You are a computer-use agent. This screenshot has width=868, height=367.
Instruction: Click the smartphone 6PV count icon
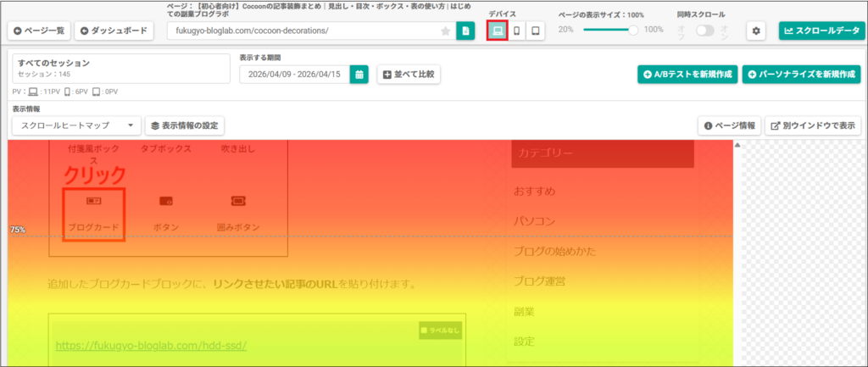67,92
